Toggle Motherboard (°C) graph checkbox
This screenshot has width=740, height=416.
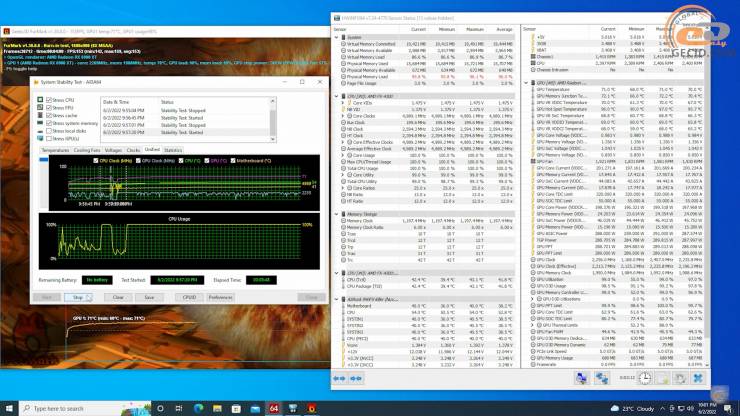coord(233,161)
